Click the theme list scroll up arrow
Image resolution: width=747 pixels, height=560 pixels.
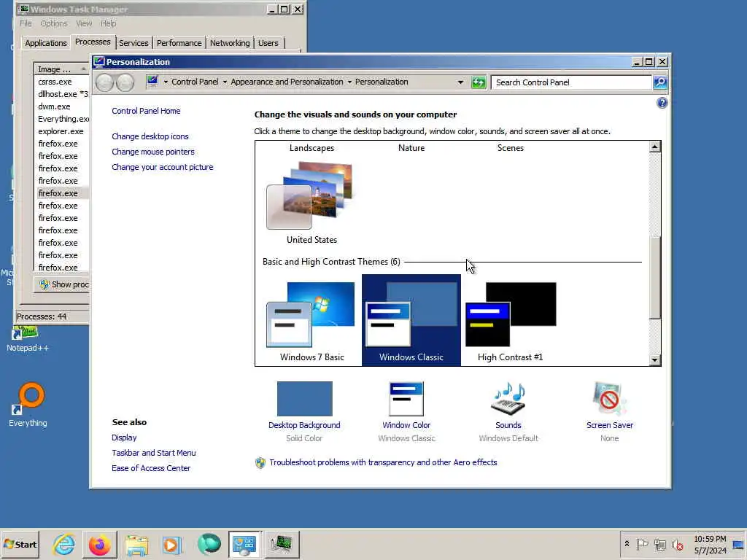pyautogui.click(x=654, y=147)
